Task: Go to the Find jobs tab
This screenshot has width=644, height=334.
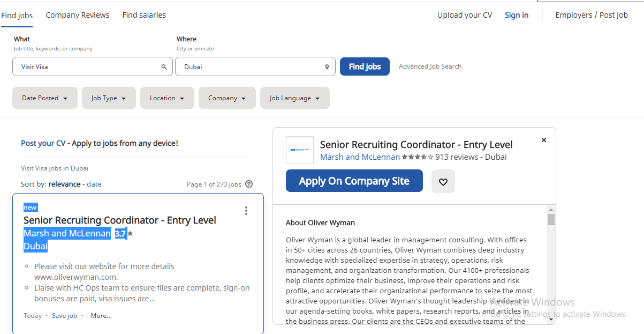Action: 17,16
